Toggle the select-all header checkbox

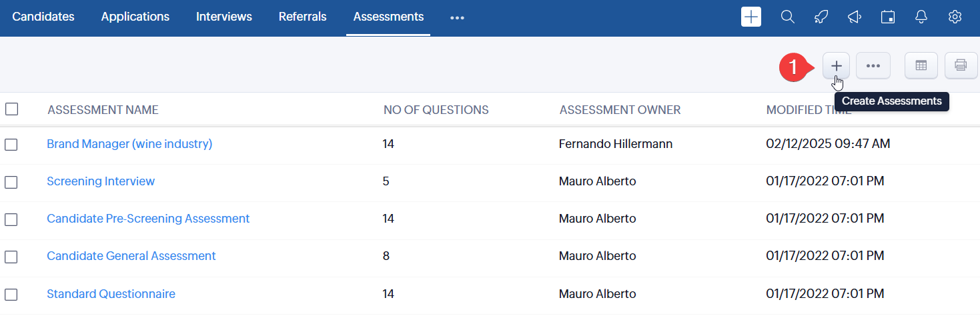pos(11,109)
